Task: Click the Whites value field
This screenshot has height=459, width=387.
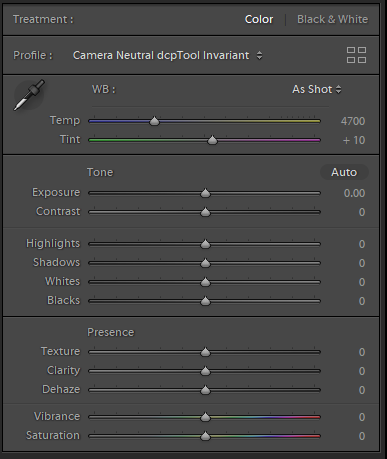Action: [362, 282]
